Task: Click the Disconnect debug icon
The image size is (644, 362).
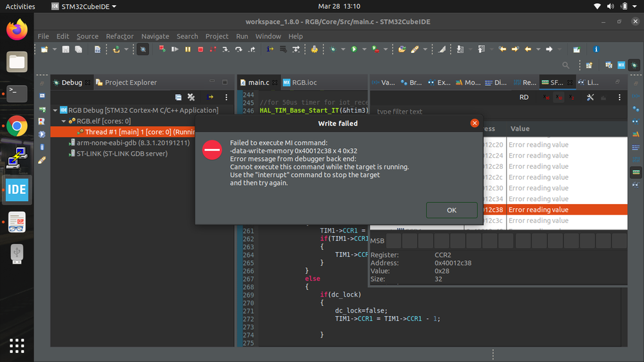Action: click(213, 49)
